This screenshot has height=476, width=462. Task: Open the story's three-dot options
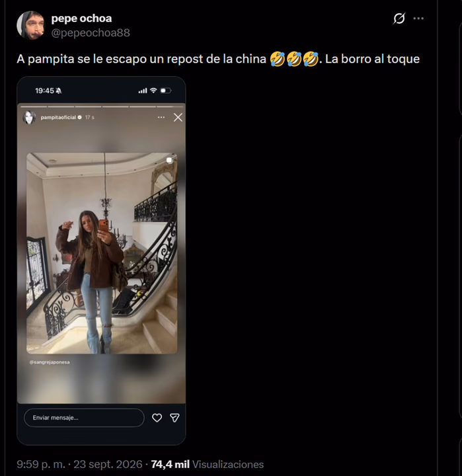[161, 117]
